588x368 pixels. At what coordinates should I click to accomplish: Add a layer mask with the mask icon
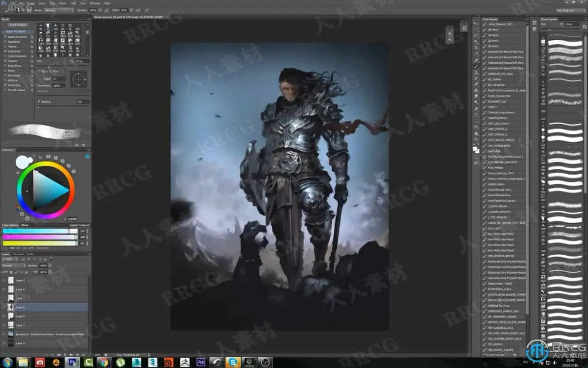(58, 355)
